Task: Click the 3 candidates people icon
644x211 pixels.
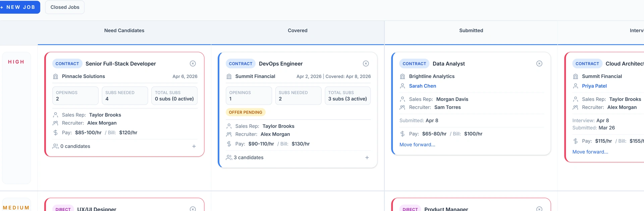Action: click(x=229, y=157)
